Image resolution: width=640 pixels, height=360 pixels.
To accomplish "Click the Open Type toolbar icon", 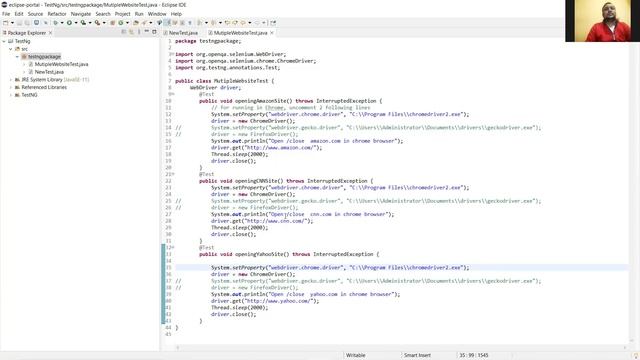I will pos(136,23).
